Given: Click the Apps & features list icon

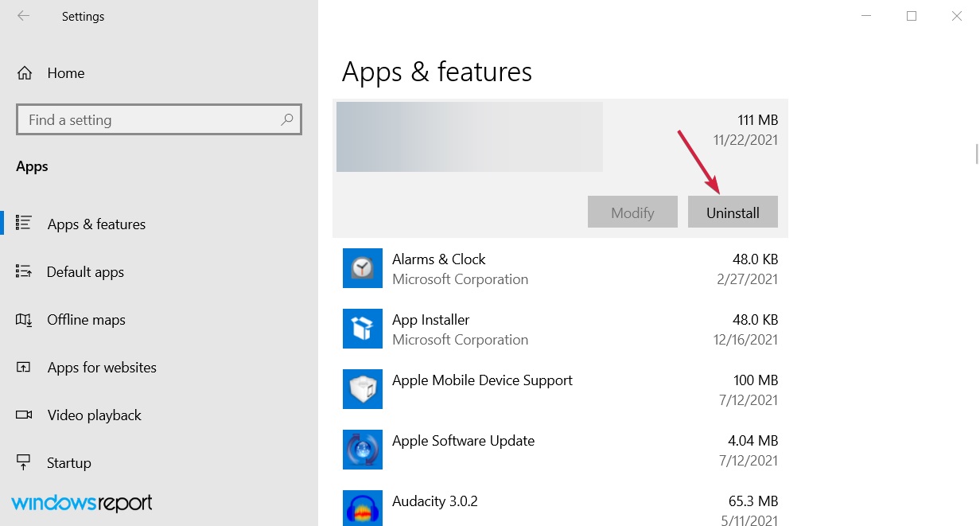Looking at the screenshot, I should click(23, 224).
